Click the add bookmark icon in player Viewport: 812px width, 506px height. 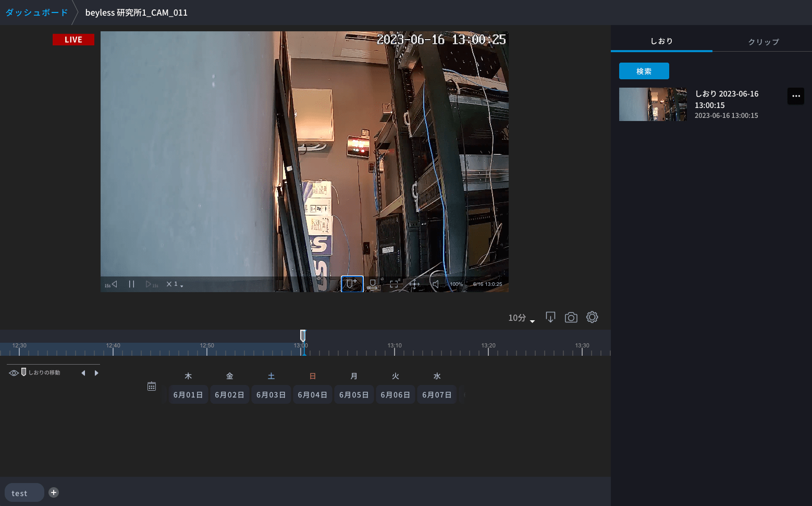[352, 284]
